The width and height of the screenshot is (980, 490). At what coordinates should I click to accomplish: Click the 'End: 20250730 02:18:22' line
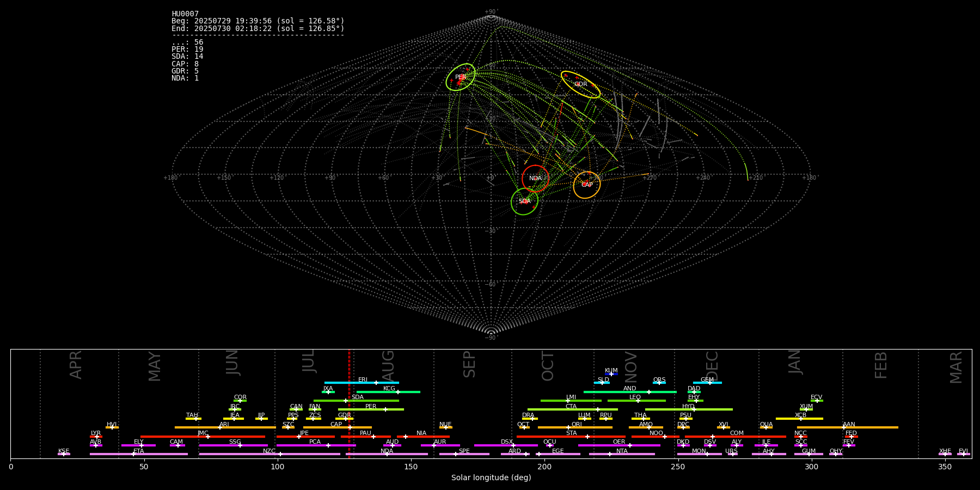258,28
